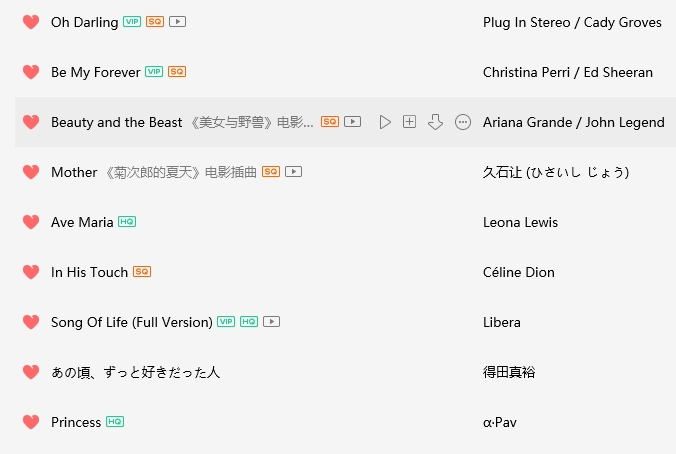Image resolution: width=676 pixels, height=454 pixels.
Task: Open artist Libera page
Action: tap(502, 322)
